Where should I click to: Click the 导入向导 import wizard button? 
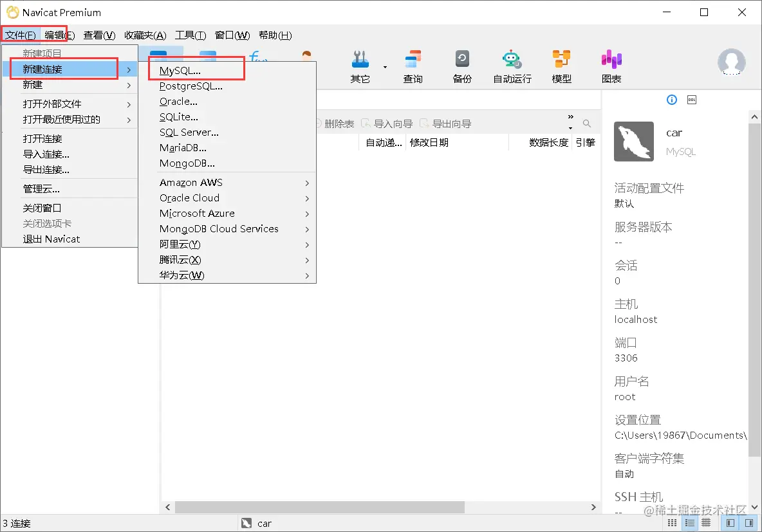tap(387, 124)
